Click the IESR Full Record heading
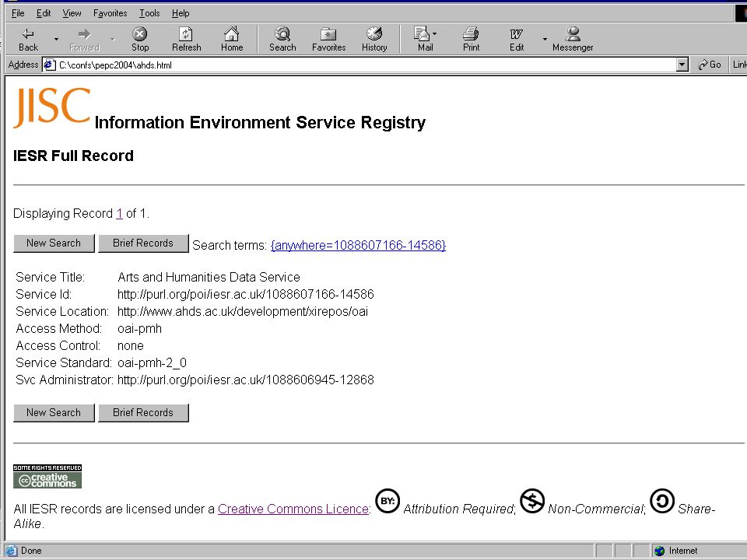Image resolution: width=747 pixels, height=560 pixels. 73,156
